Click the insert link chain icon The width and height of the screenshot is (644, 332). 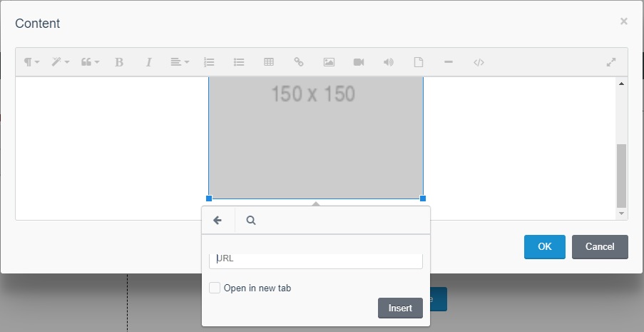click(299, 62)
